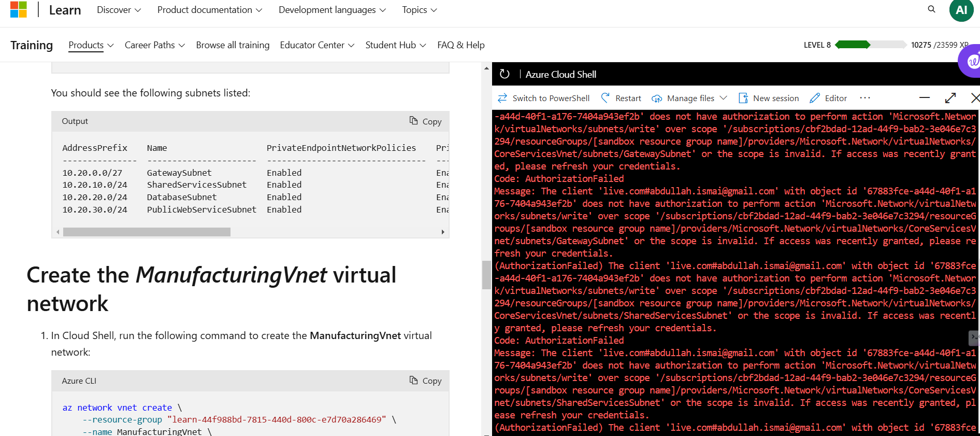Maximize the Azure Cloud Shell pane
Image resolution: width=980 pixels, height=436 pixels.
950,98
